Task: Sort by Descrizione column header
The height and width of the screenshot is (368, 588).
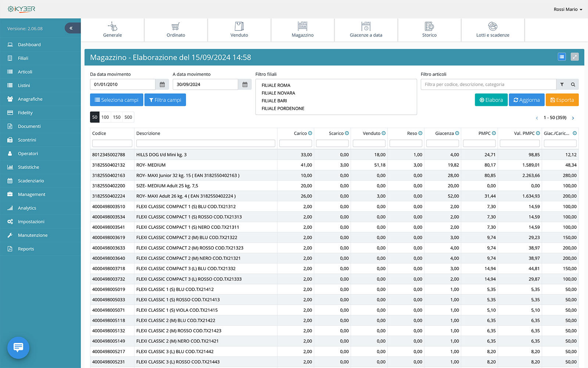Action: pos(148,133)
